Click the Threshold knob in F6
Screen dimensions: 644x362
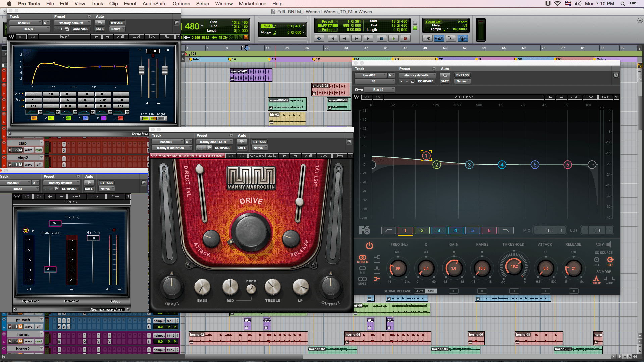point(514,267)
